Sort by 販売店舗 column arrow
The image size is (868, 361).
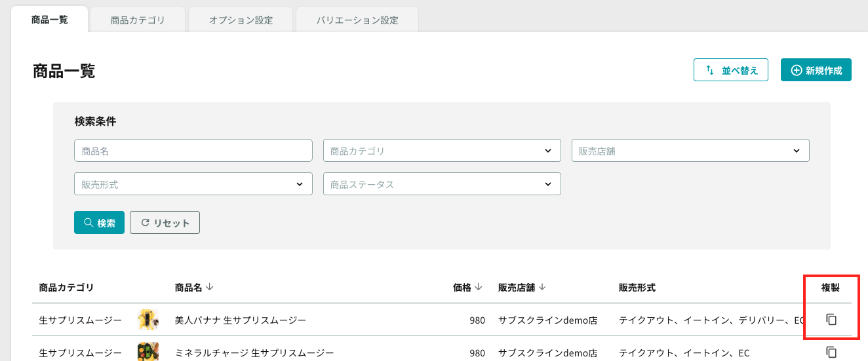[x=543, y=287]
